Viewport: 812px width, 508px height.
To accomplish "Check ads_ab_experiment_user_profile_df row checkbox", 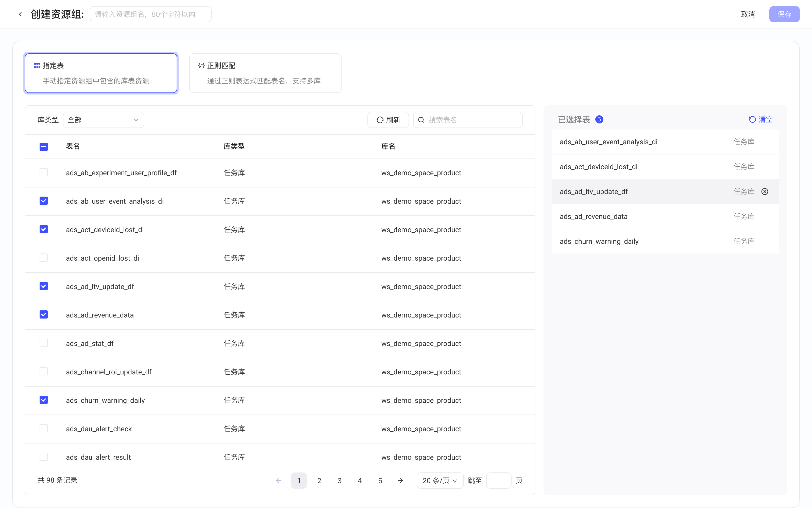I will click(x=44, y=172).
